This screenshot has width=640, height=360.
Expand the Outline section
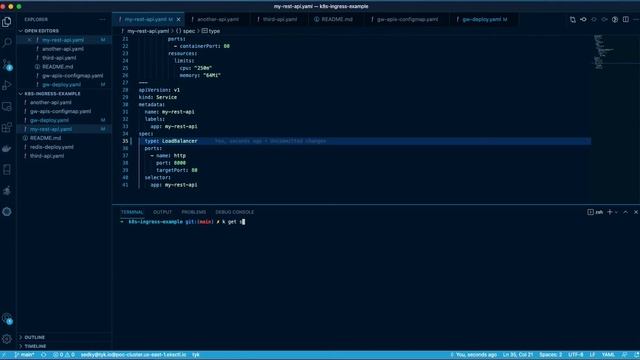pyautogui.click(x=33, y=338)
